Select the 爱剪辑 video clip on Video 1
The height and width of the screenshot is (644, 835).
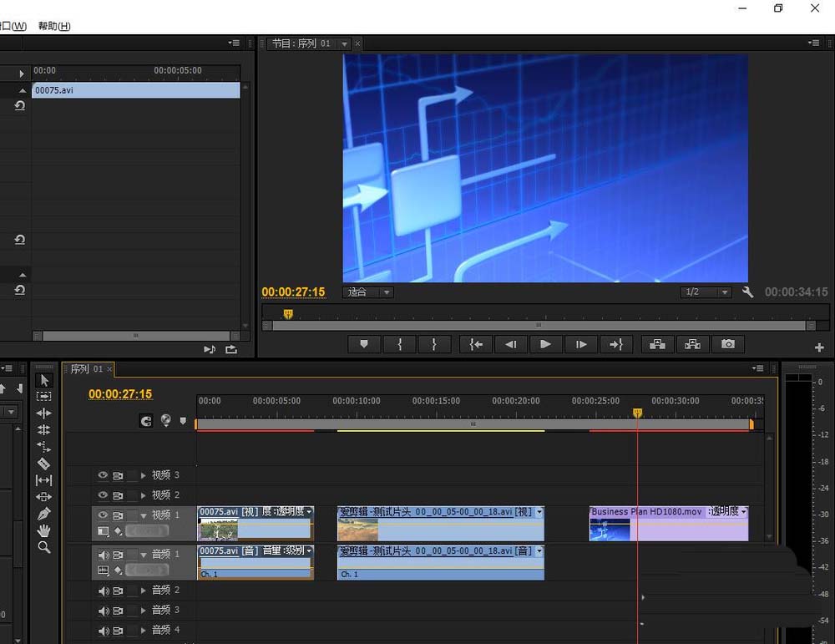(x=440, y=523)
